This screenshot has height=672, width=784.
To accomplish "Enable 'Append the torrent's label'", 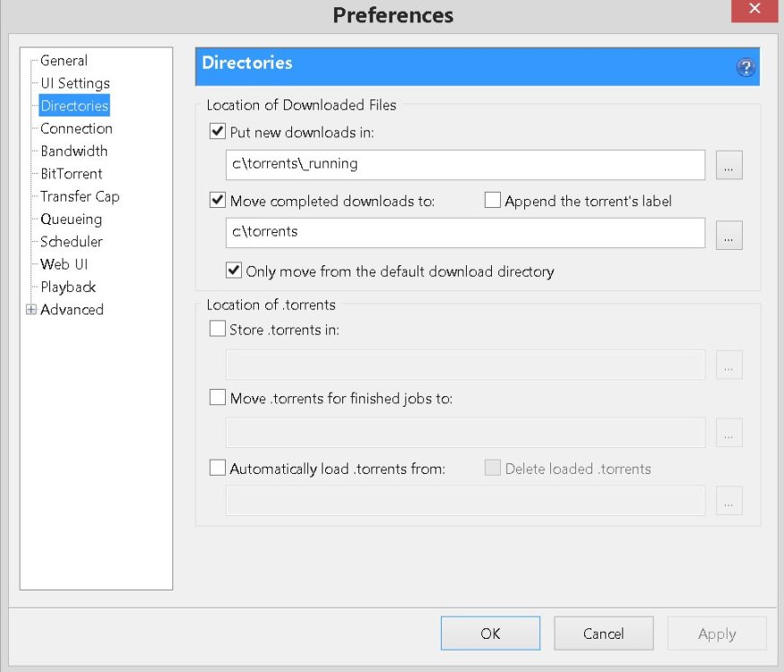I will [x=493, y=201].
